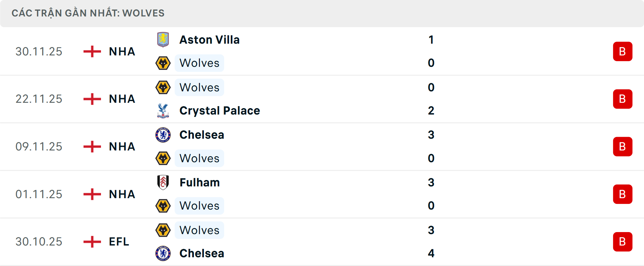Viewport: 644px width, 266px height.
Task: Click the Crystal Palace club crest
Action: pos(163,110)
